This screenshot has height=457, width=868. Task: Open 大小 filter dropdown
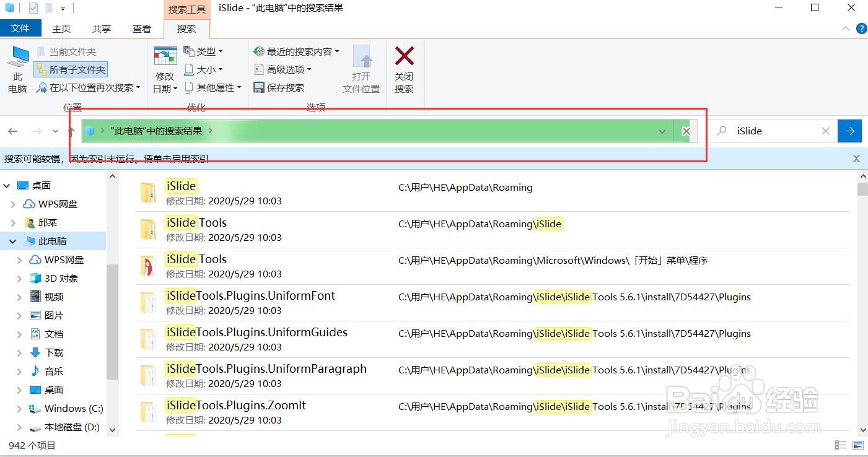pyautogui.click(x=204, y=69)
